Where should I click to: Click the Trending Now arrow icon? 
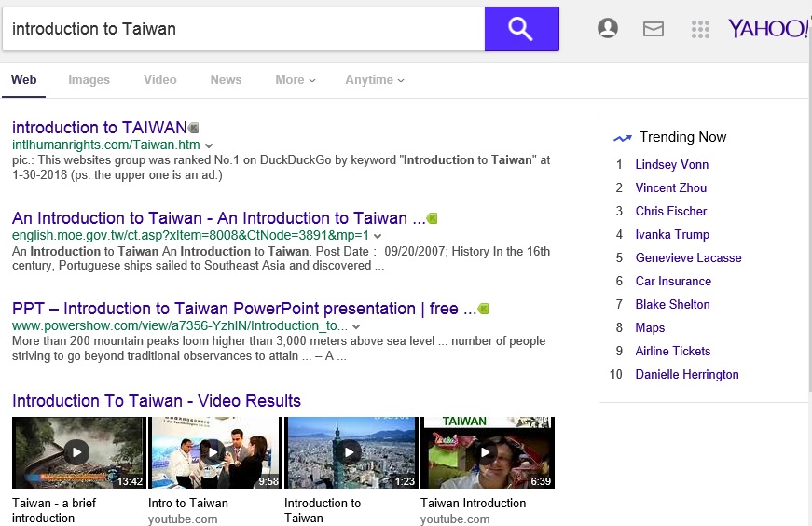(x=622, y=138)
